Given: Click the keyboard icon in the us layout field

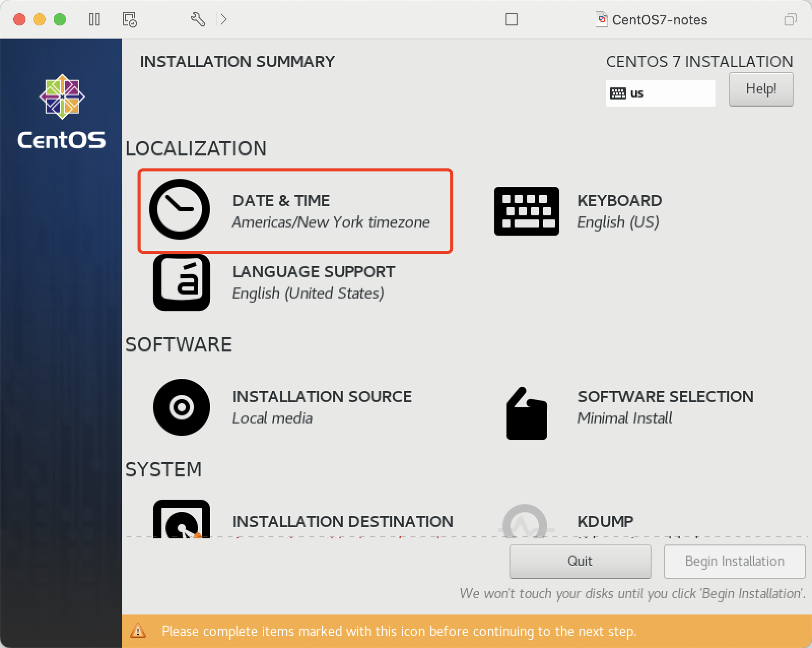Looking at the screenshot, I should tap(618, 93).
